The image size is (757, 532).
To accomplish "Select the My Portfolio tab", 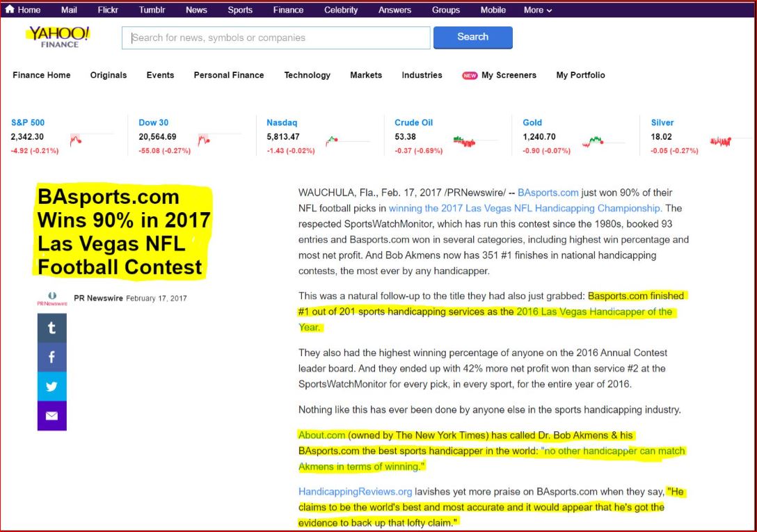I will [x=580, y=75].
